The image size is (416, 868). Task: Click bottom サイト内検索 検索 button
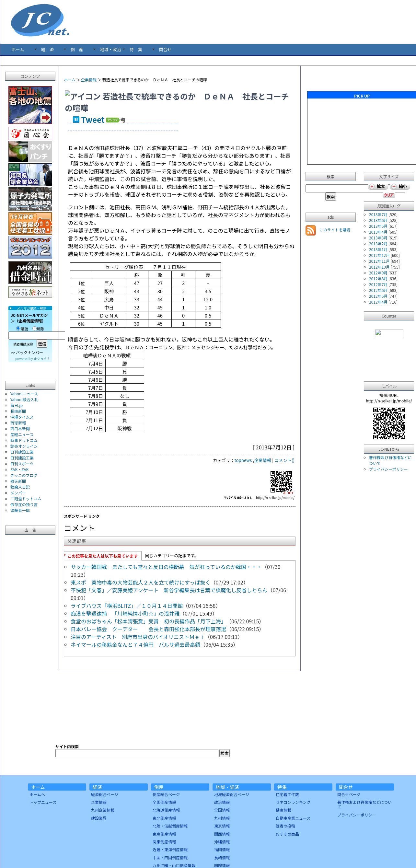coord(224,753)
